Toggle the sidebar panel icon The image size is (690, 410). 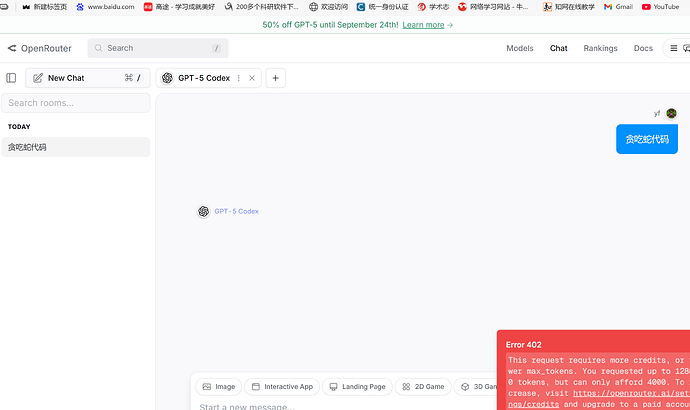(x=11, y=78)
